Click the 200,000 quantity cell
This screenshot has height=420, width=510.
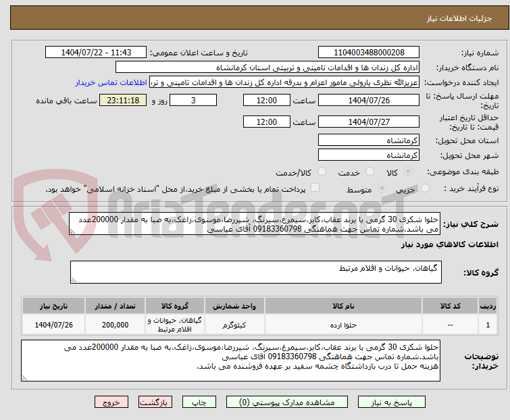coord(115,325)
